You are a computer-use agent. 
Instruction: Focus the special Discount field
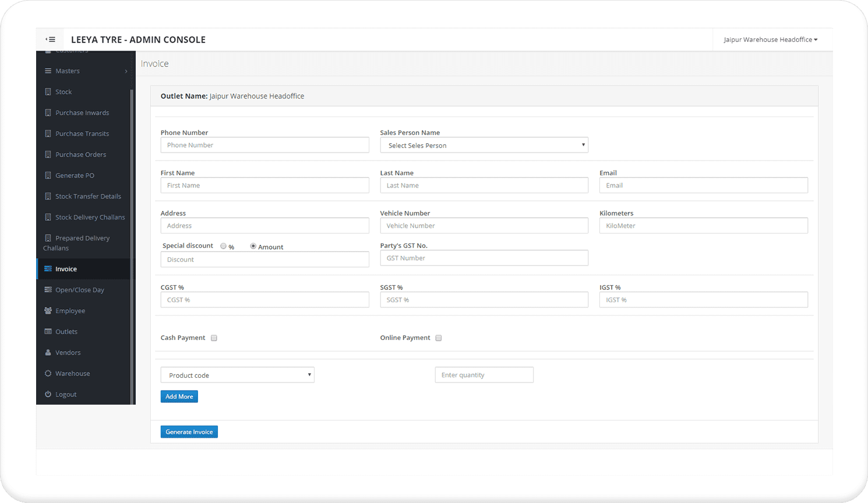265,259
